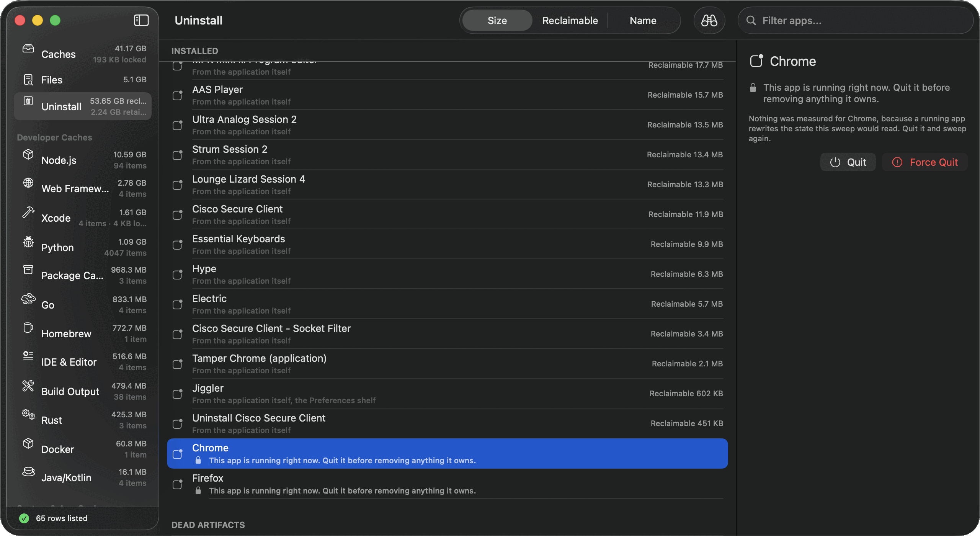Click the DEAD ARTIFACTS section header

(208, 525)
